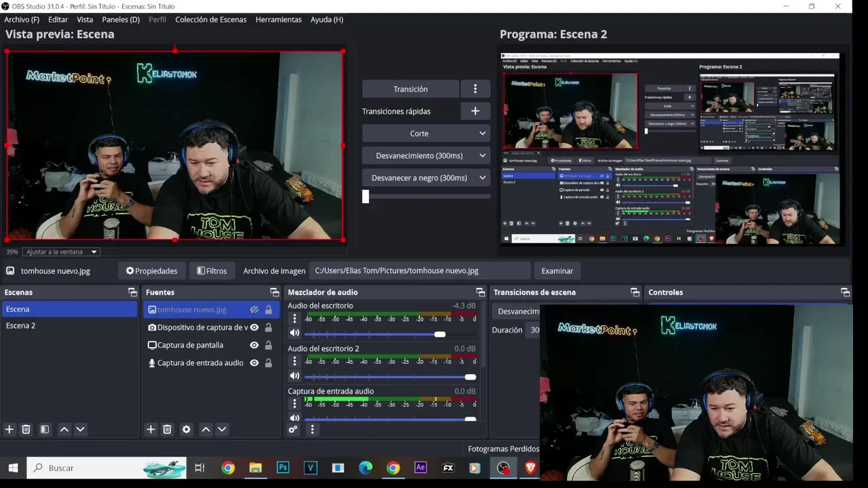This screenshot has height=488, width=868.
Task: Open advanced audio properties gears icon
Action: tap(293, 429)
